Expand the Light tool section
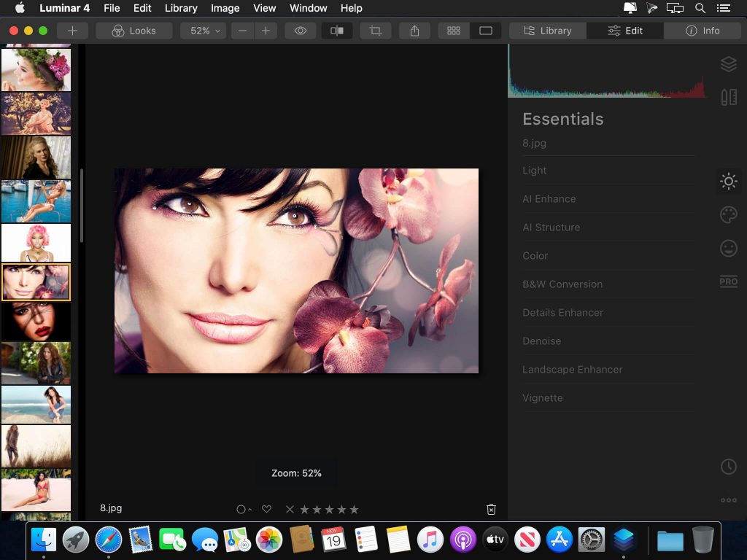747x560 pixels. [535, 171]
